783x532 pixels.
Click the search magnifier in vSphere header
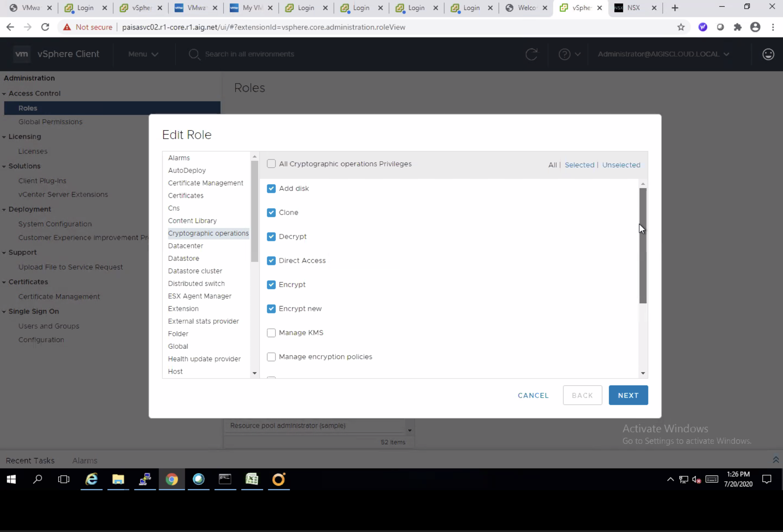[x=194, y=54]
